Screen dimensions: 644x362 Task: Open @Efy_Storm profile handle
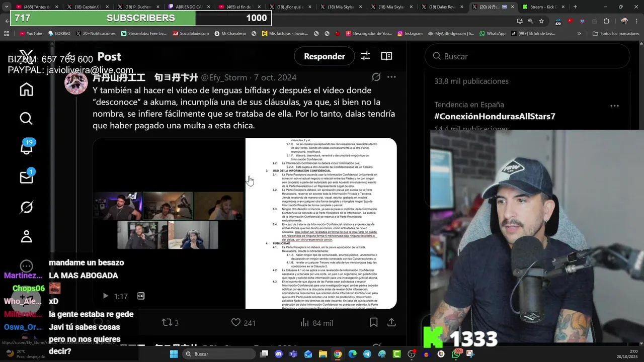224,77
